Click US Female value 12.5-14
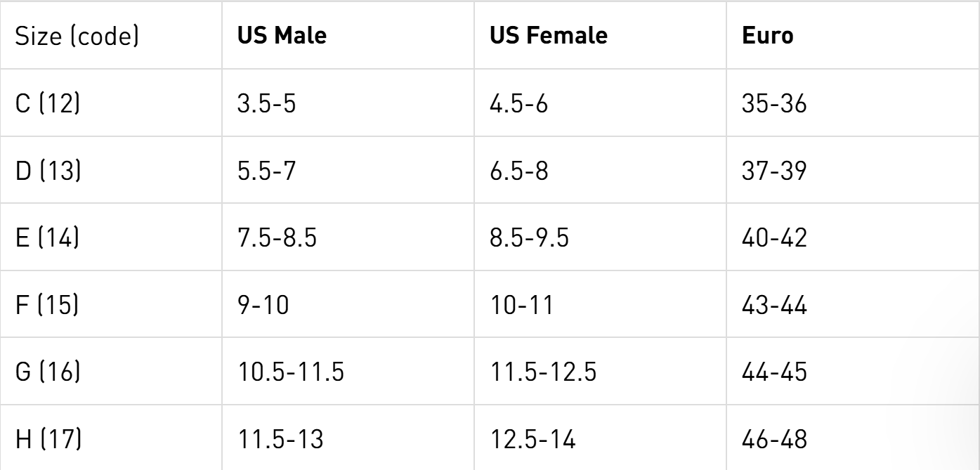Screen dimensions: 980x470 point(533,440)
